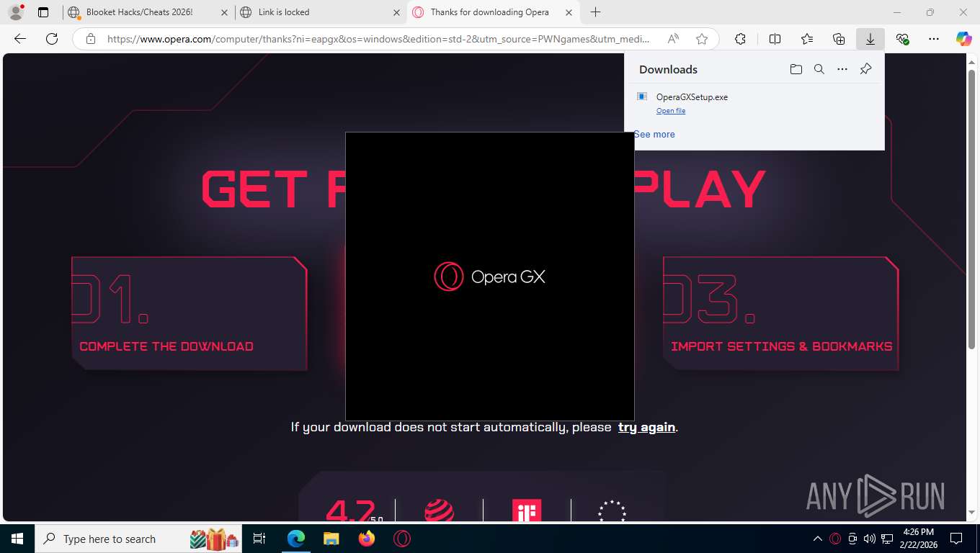Open Opera GX taskbar icon

point(402,539)
